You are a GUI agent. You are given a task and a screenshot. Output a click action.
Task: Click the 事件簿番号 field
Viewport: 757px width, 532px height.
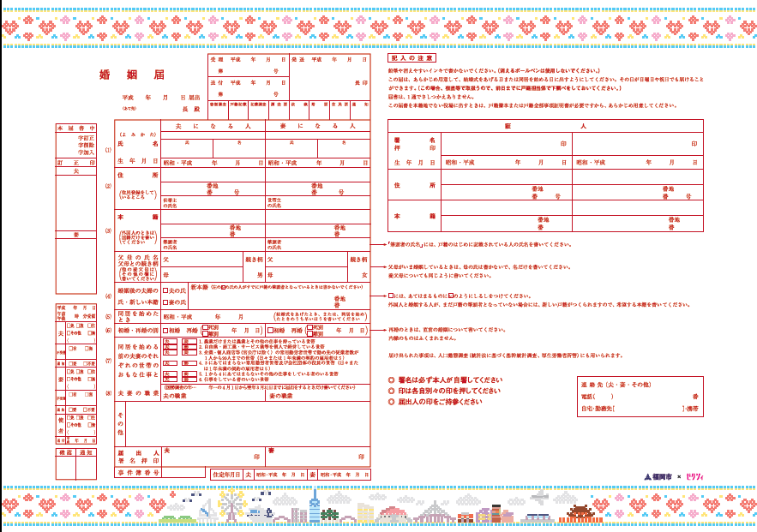click(x=183, y=473)
